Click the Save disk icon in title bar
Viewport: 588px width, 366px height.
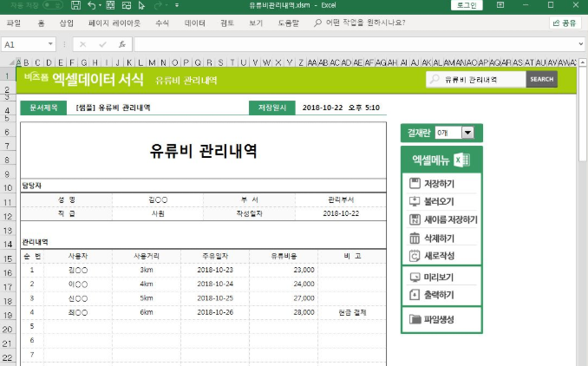(x=75, y=5)
